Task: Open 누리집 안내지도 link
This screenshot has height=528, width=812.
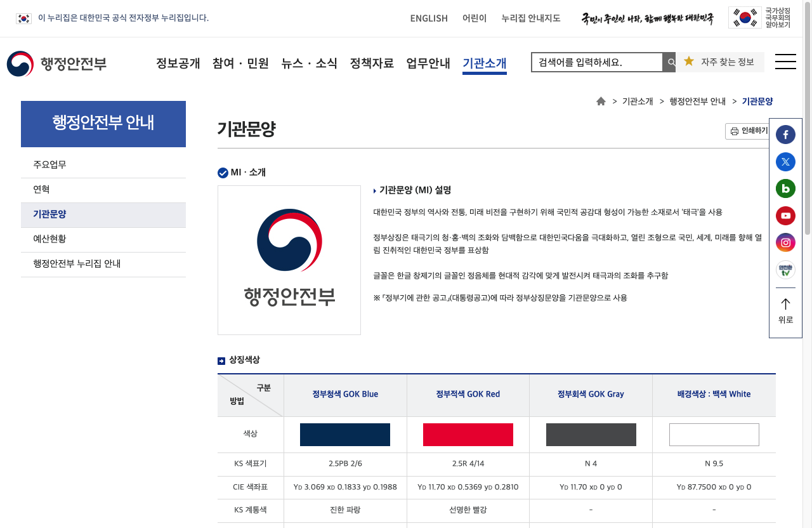Action: point(531,18)
